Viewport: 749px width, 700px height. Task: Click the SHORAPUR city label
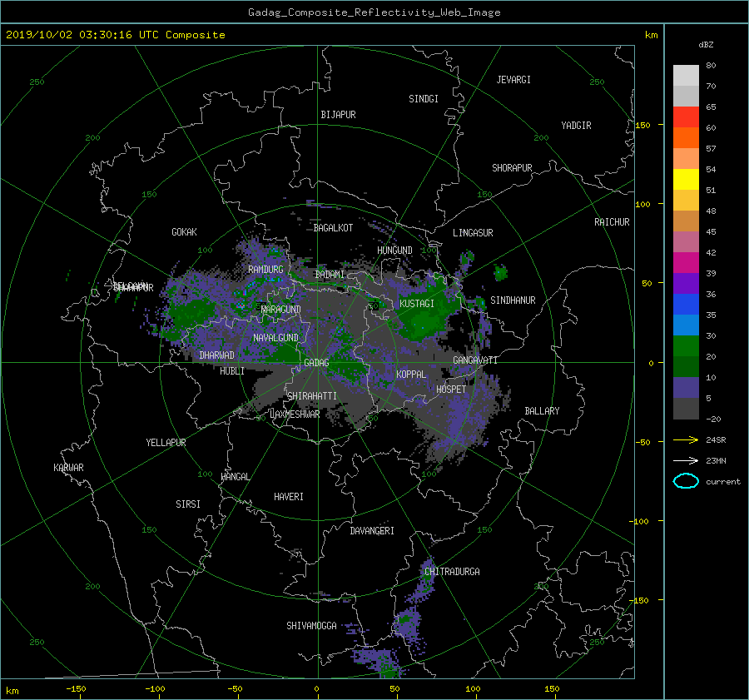click(512, 168)
